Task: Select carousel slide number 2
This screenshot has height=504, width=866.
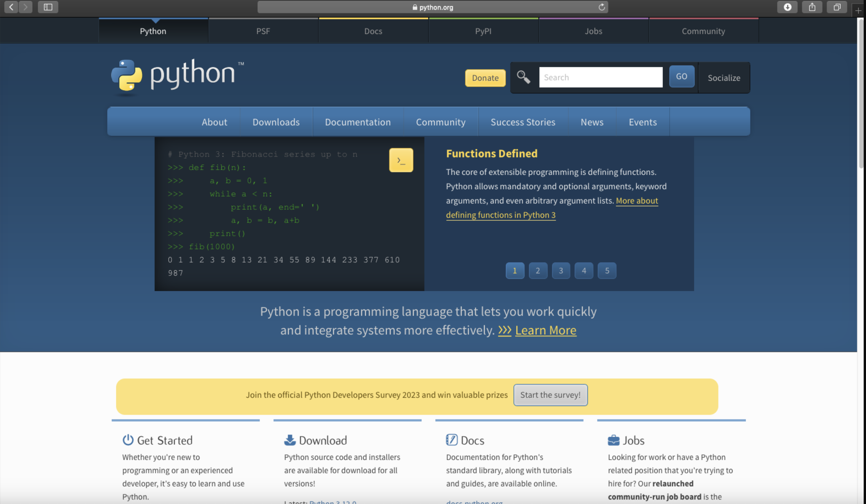Action: point(538,271)
